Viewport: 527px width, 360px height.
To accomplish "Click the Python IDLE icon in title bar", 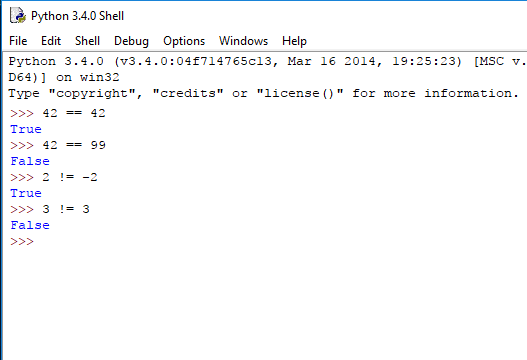I will 18,15.
